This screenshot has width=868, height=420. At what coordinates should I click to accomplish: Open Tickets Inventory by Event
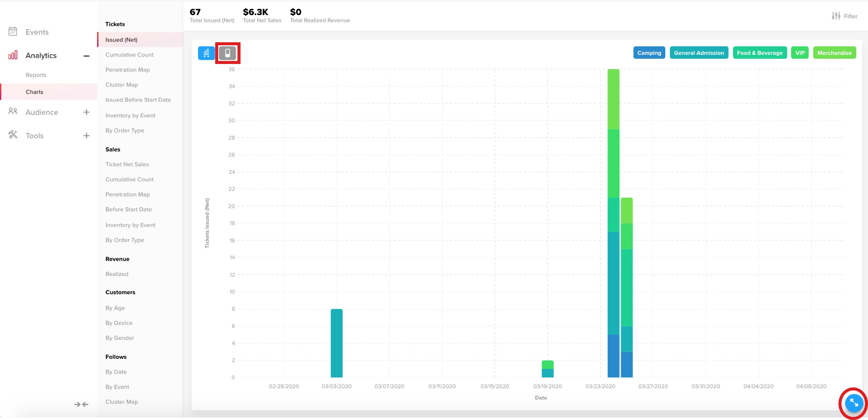pos(130,115)
